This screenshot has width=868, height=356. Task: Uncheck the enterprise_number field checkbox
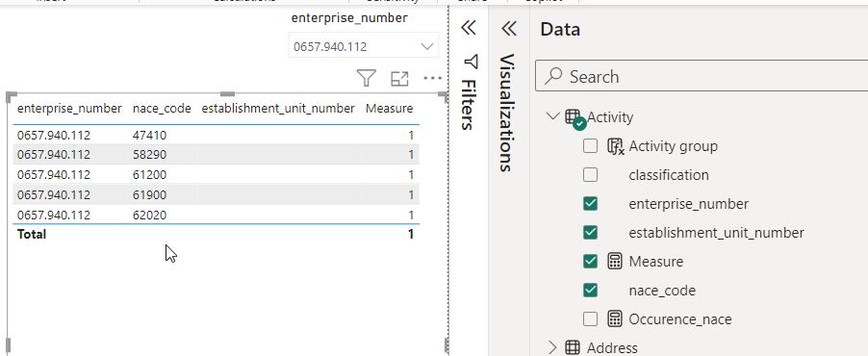pyautogui.click(x=591, y=204)
